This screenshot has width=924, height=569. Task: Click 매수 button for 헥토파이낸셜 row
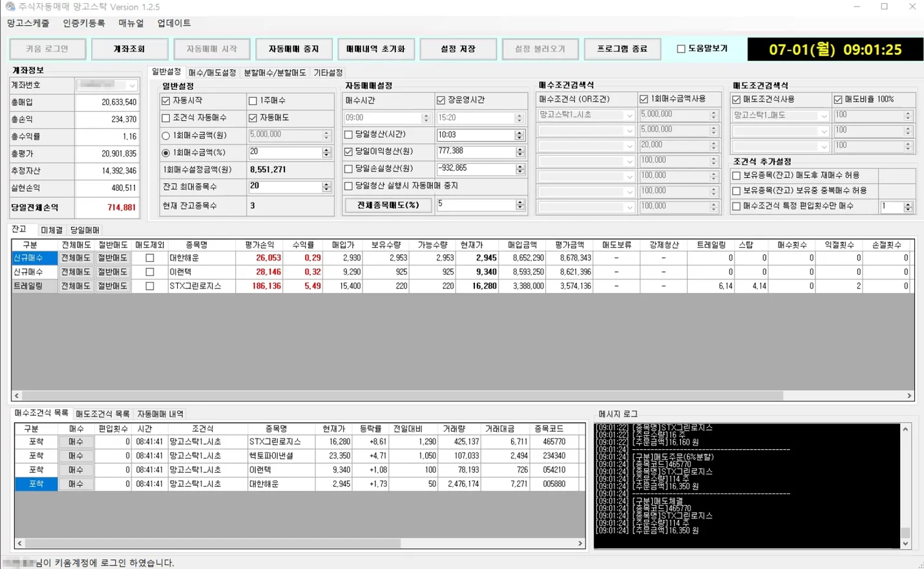76,456
